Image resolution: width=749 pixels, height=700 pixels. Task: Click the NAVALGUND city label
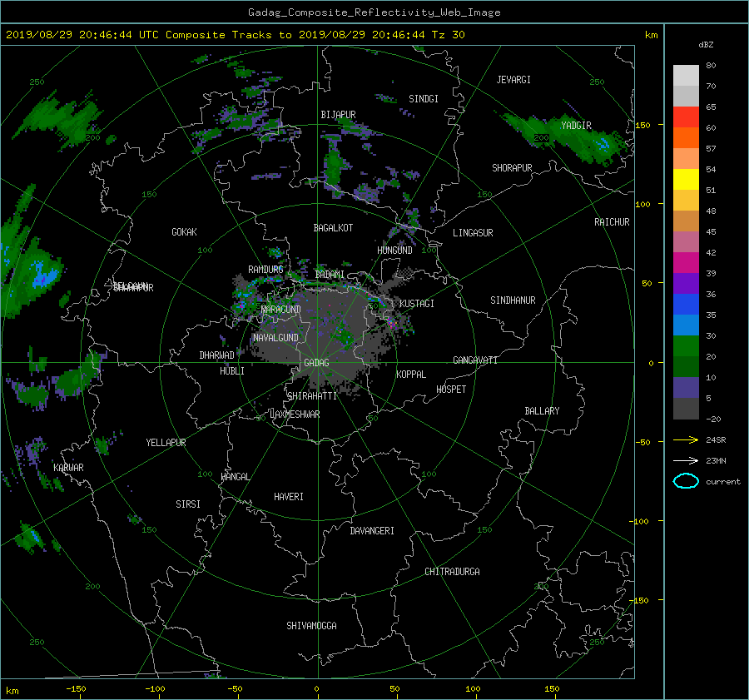275,338
